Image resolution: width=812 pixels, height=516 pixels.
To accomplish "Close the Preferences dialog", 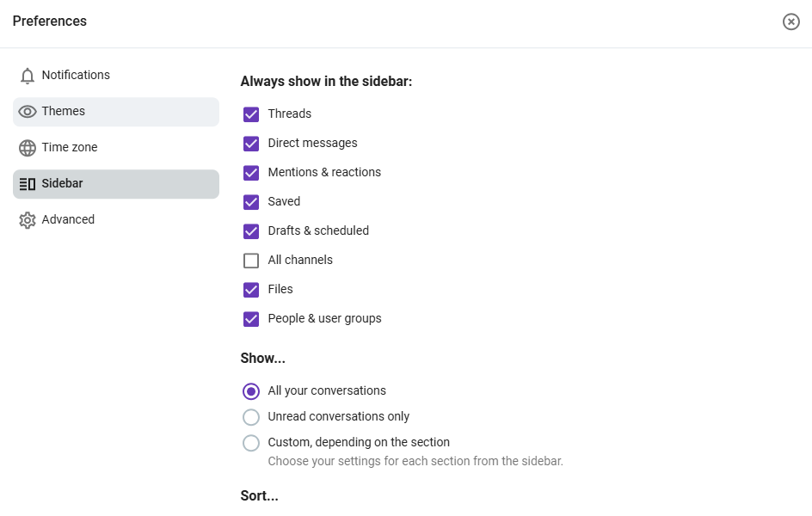I will pyautogui.click(x=790, y=21).
